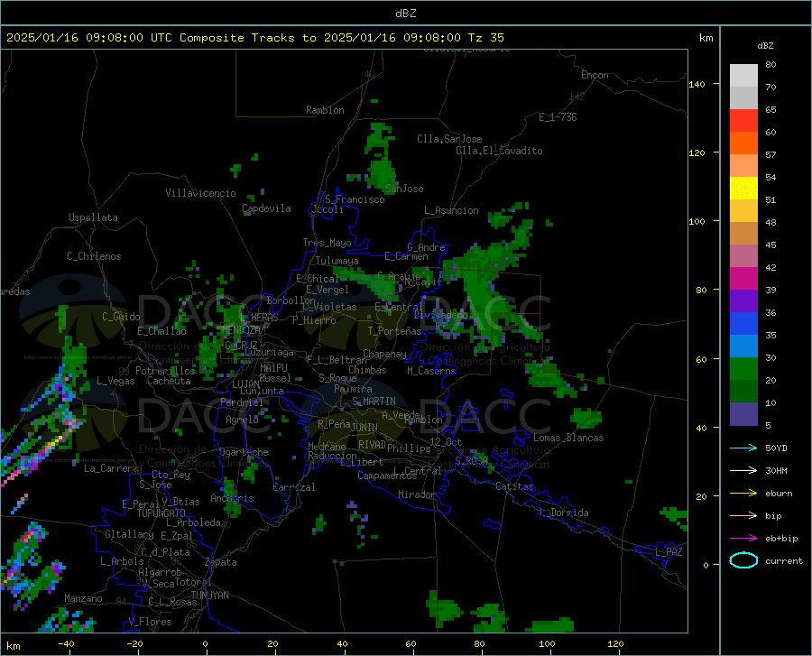Select the 65 dBZ red swatch
Viewport: 812px width, 656px height.
(743, 121)
